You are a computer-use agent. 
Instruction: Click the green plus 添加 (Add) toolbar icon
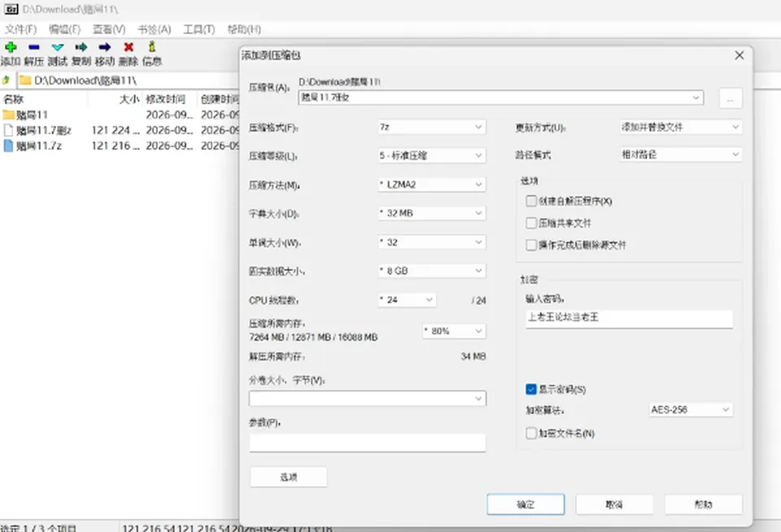[x=11, y=47]
